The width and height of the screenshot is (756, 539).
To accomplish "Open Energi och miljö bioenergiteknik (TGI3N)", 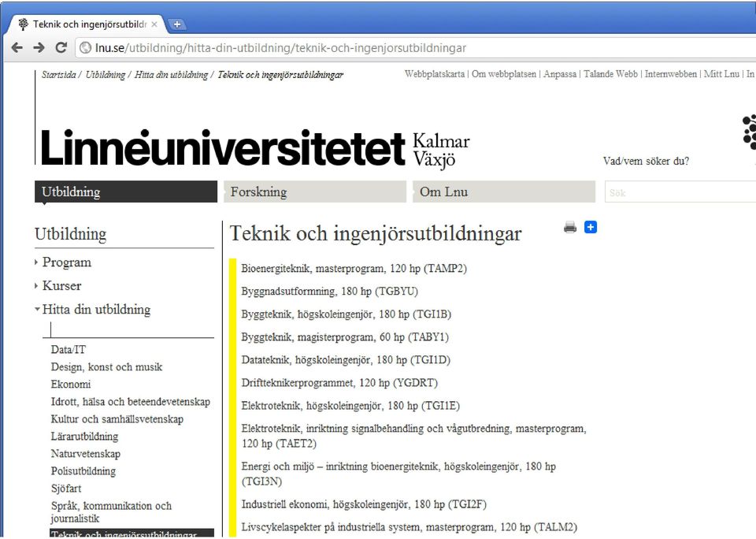I will pos(398,474).
